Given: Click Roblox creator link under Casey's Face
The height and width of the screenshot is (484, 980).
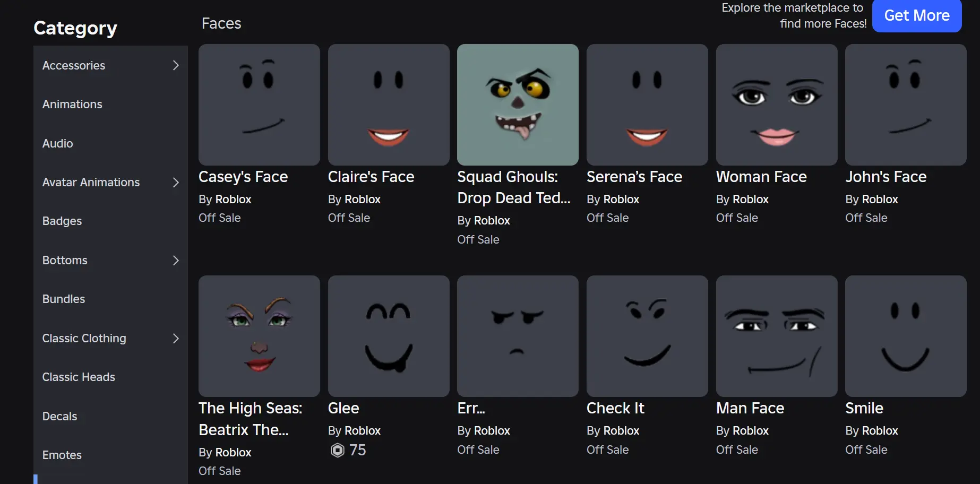Looking at the screenshot, I should click(233, 200).
